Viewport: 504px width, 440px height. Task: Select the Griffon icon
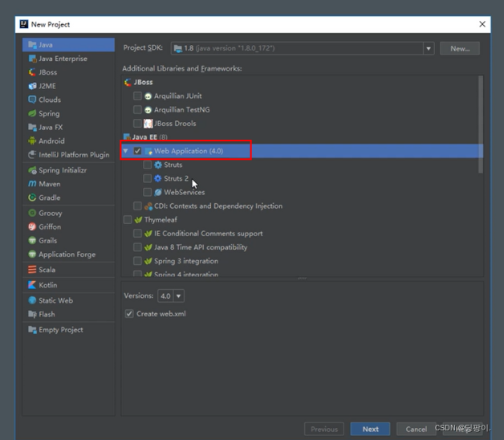click(x=32, y=226)
